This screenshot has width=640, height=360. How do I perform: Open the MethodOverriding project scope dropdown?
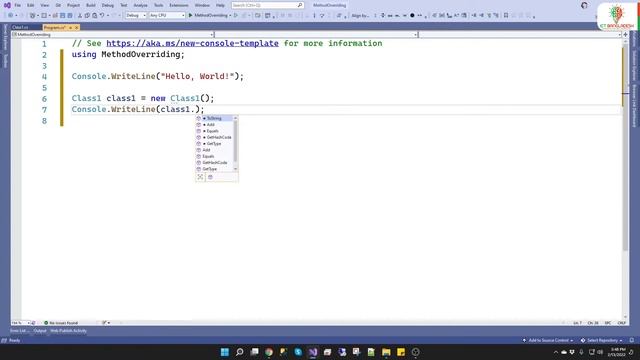(113, 35)
